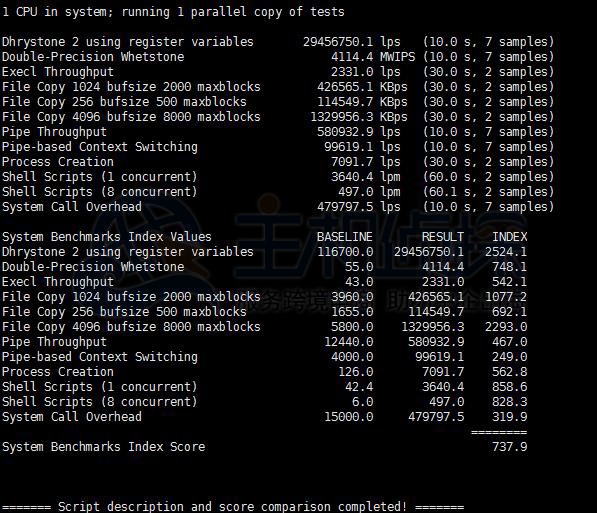The width and height of the screenshot is (597, 513).
Task: Select the Dhrystone raw value 29456750.1 lps
Action: (x=352, y=42)
